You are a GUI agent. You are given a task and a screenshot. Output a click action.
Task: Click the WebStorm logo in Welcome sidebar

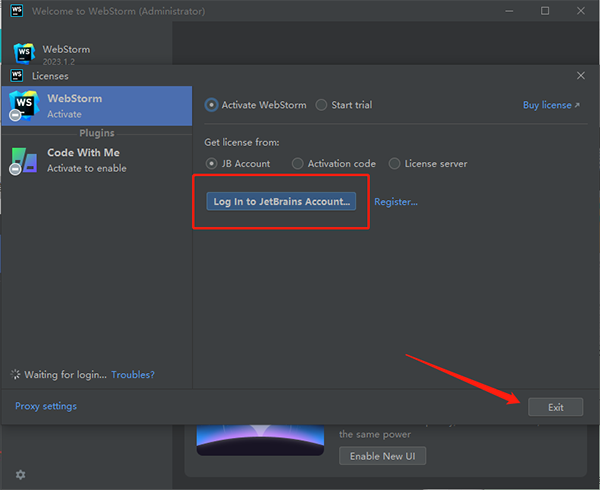tap(24, 53)
